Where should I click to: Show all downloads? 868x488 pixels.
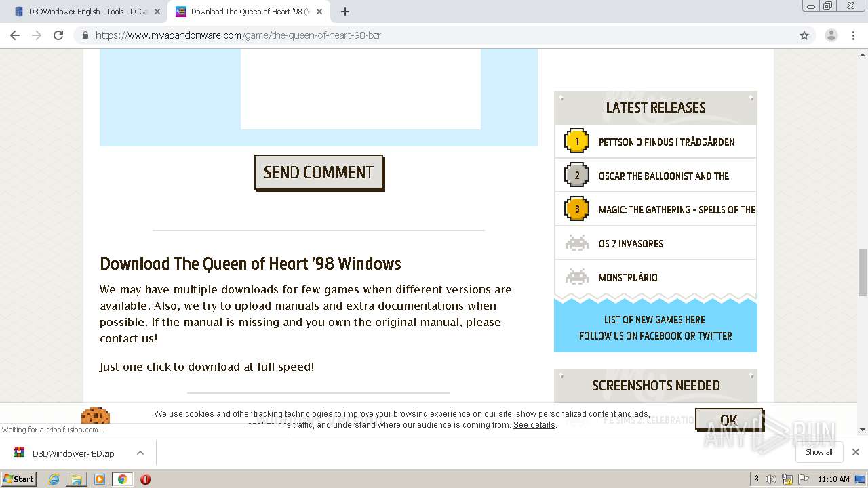(818, 452)
